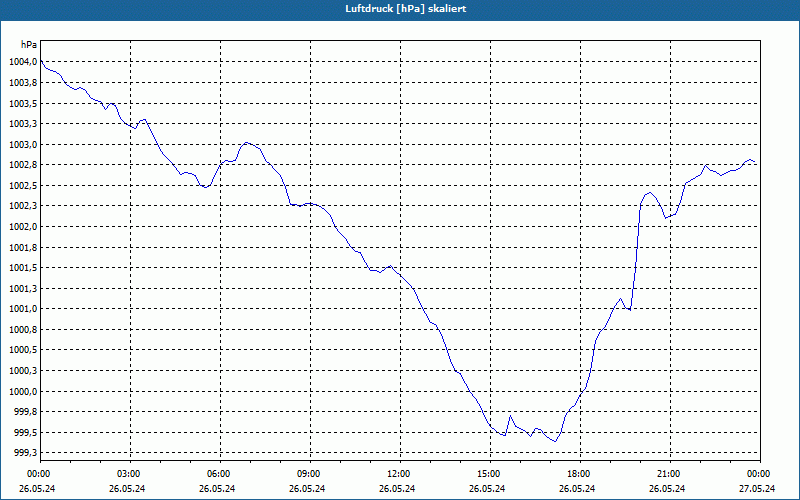Click the 26.05.24 date under 12:00

click(397, 489)
